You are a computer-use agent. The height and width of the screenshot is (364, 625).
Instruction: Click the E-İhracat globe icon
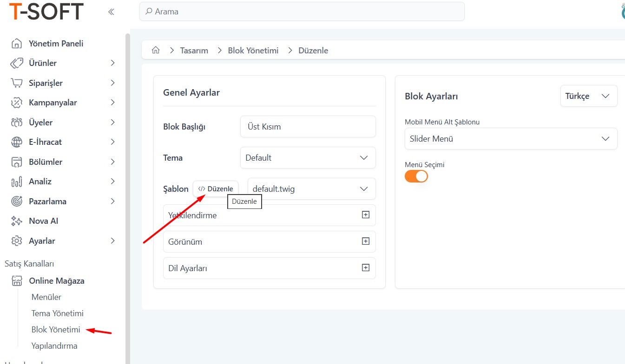pos(17,142)
